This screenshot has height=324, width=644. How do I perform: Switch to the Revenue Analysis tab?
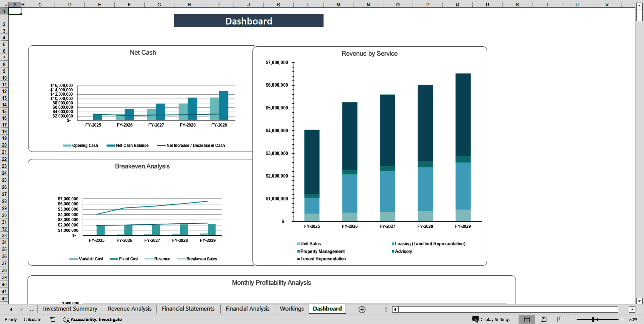click(129, 309)
